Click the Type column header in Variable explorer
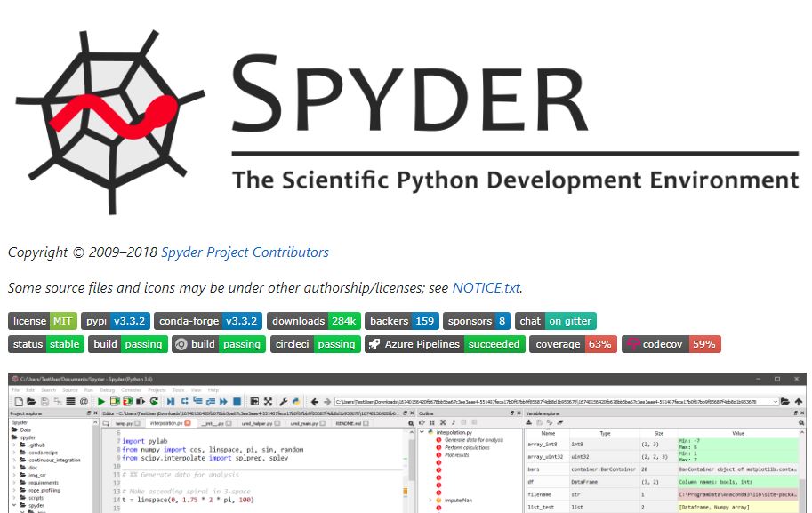The image size is (812, 513). 605,433
